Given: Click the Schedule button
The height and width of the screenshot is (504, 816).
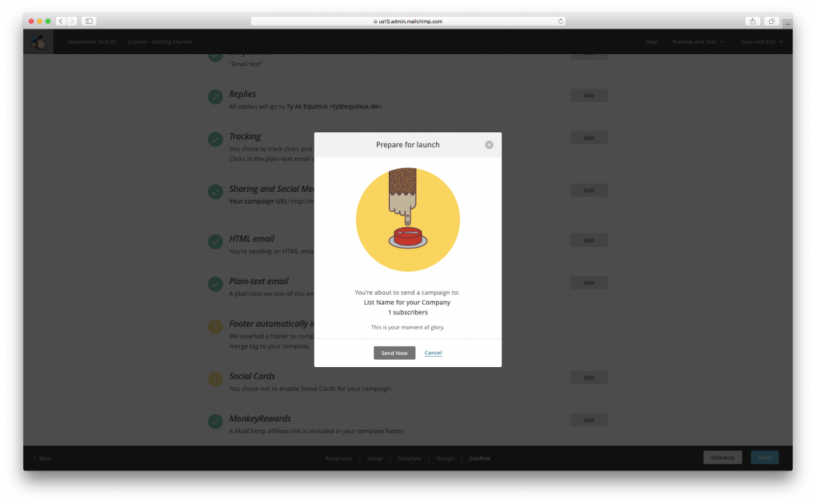Looking at the screenshot, I should tap(722, 458).
